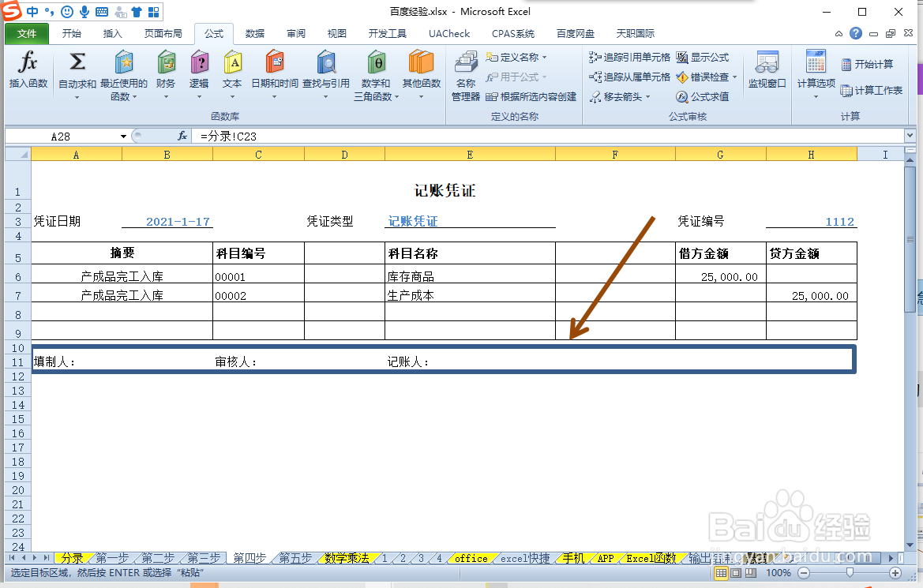Click the fx button in formula bar
This screenshot has width=923, height=588.
tap(182, 136)
